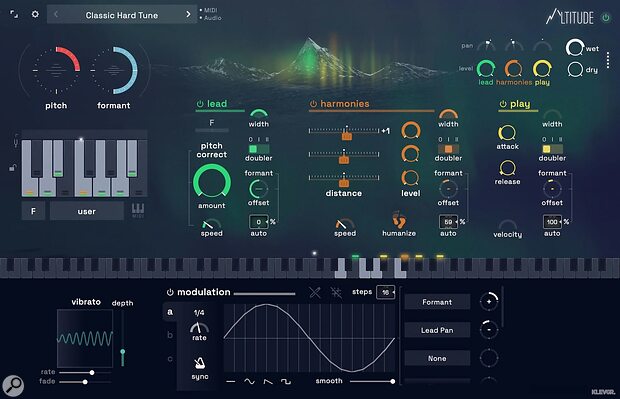Select modulation slot a

[x=170, y=312]
